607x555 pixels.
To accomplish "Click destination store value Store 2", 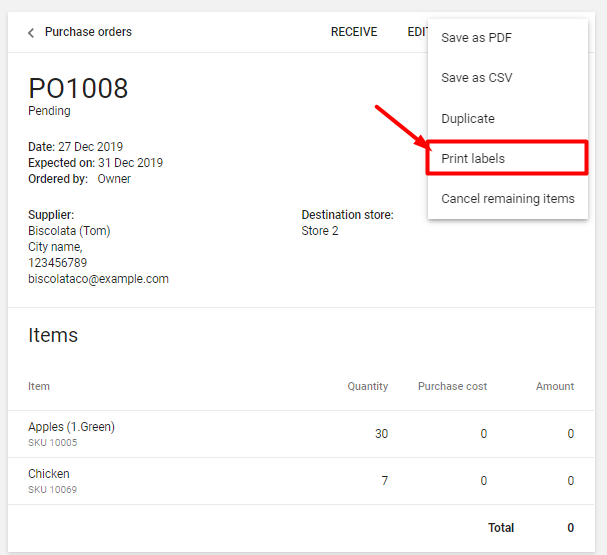I will pos(320,231).
